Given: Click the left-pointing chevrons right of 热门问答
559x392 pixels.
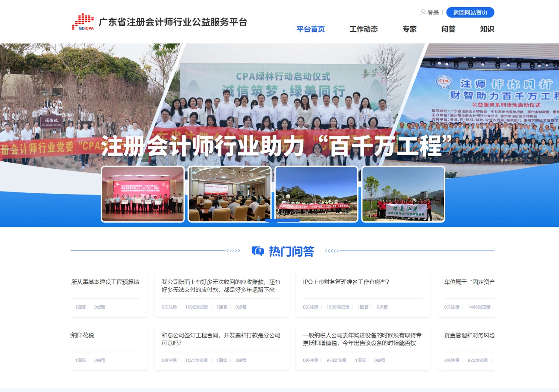Looking at the screenshot, I should coord(332,251).
